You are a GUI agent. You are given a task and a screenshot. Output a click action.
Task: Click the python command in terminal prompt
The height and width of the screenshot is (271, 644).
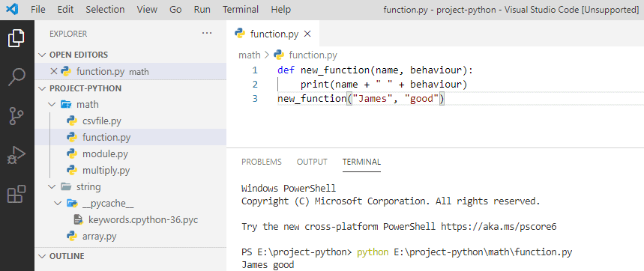coord(373,252)
